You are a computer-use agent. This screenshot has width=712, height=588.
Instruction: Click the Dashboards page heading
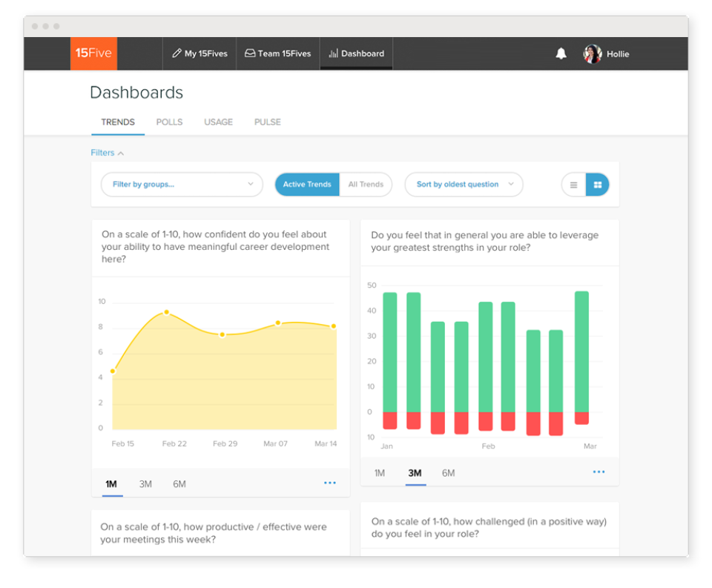pyautogui.click(x=136, y=93)
